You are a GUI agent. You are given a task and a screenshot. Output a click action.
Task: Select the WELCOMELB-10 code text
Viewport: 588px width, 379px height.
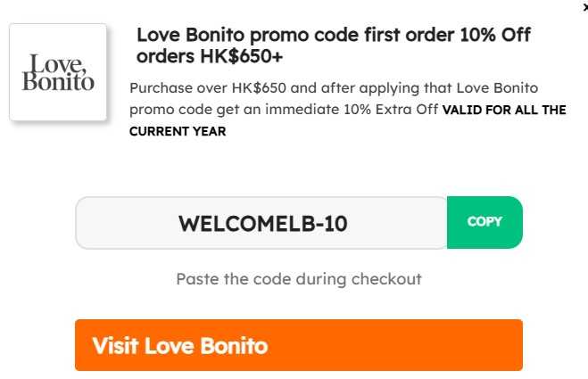pos(262,223)
